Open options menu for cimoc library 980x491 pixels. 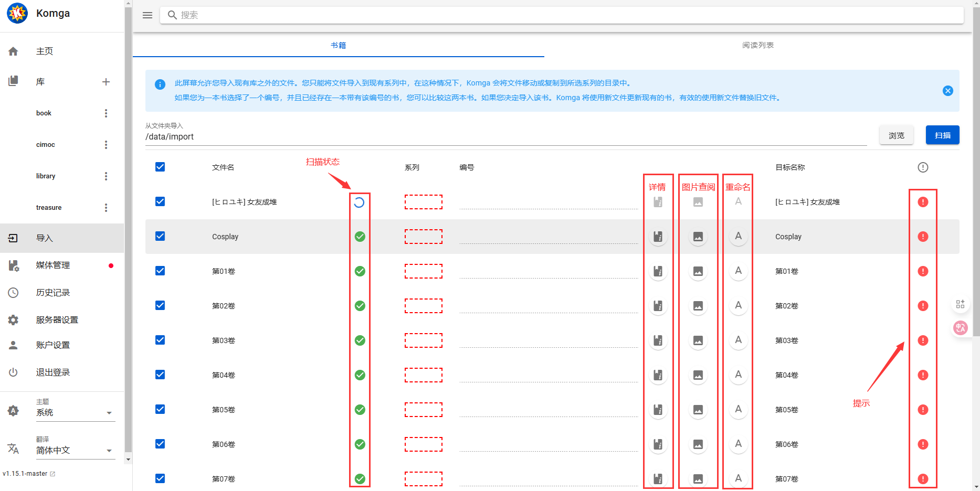tap(106, 145)
